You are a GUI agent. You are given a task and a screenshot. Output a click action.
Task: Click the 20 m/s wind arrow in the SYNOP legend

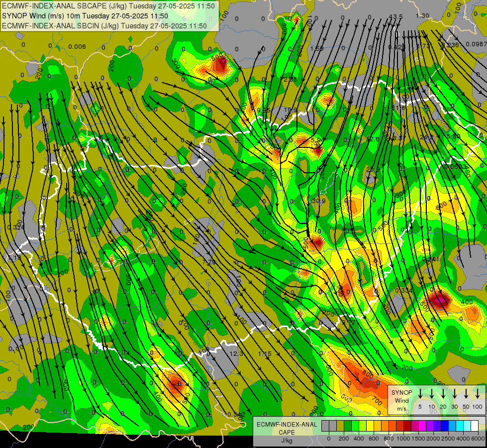click(x=443, y=393)
